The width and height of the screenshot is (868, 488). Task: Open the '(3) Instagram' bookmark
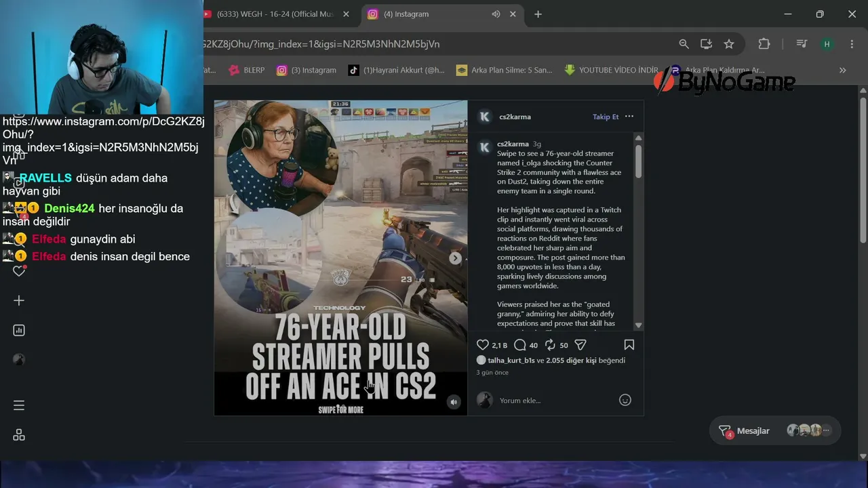[307, 70]
